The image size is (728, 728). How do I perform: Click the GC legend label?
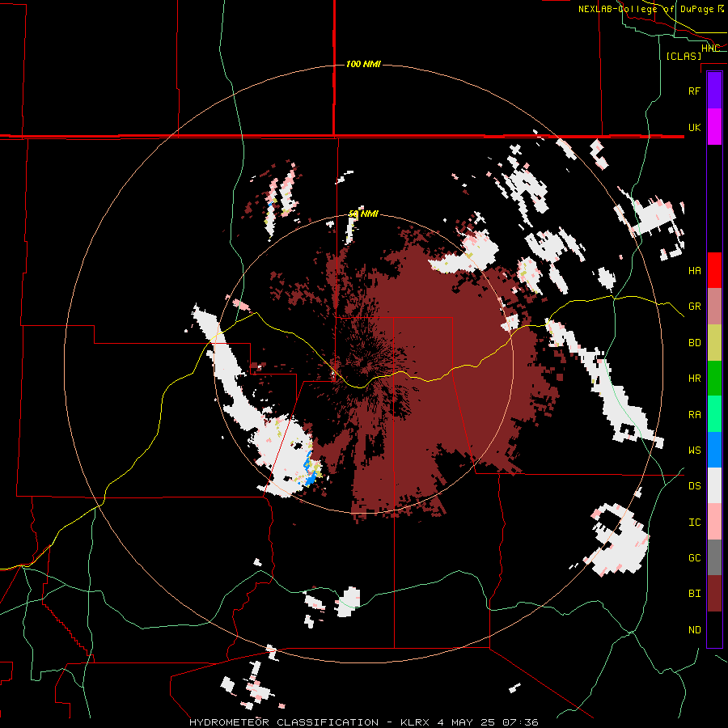pyautogui.click(x=694, y=557)
